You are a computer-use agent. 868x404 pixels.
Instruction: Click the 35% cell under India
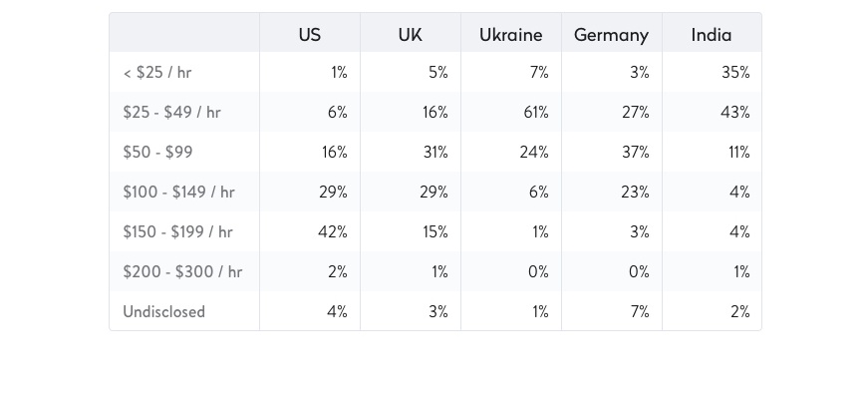tap(735, 73)
